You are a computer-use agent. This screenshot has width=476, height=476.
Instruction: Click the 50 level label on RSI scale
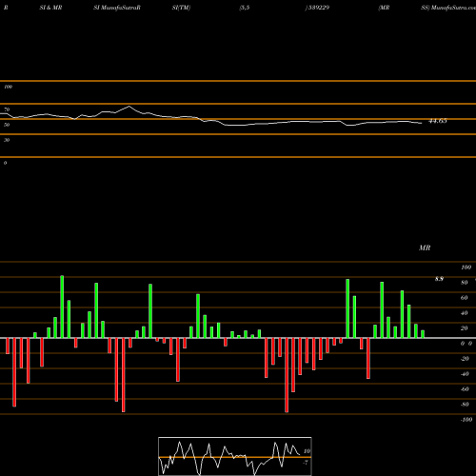7,125
